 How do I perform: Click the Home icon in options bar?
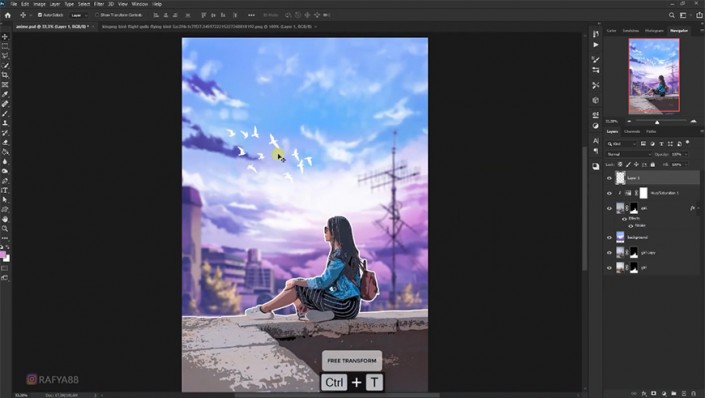tap(8, 15)
